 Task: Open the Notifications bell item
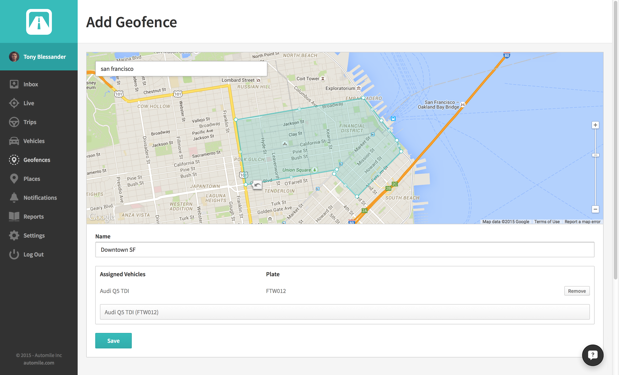coord(39,198)
